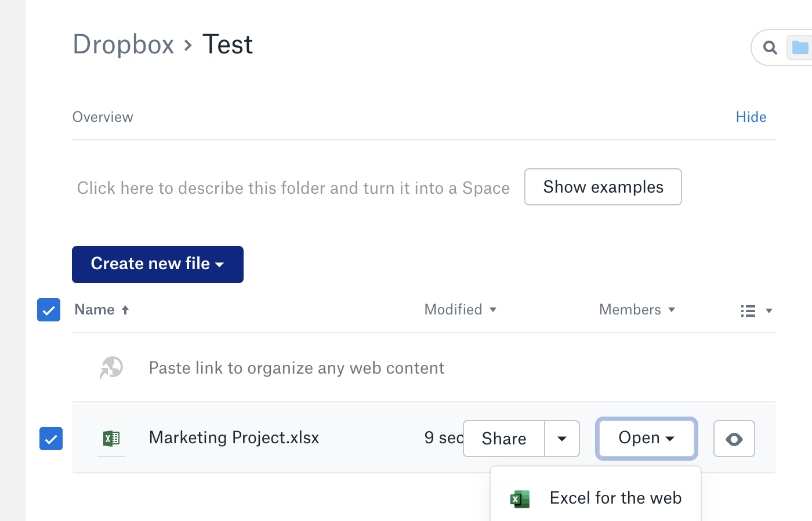Click the folder description text field
812x521 pixels.
[293, 188]
